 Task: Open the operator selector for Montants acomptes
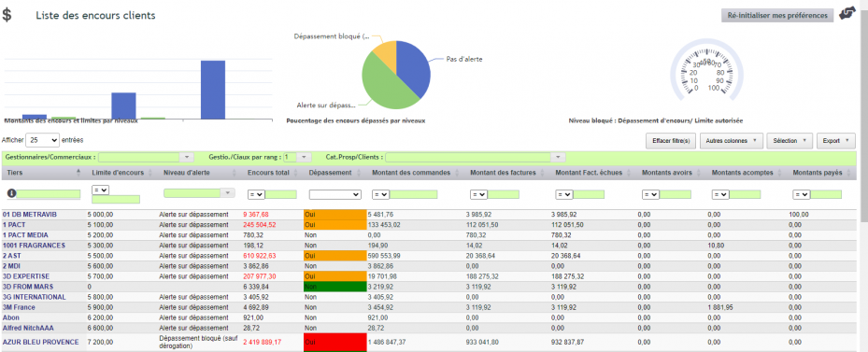coord(720,195)
